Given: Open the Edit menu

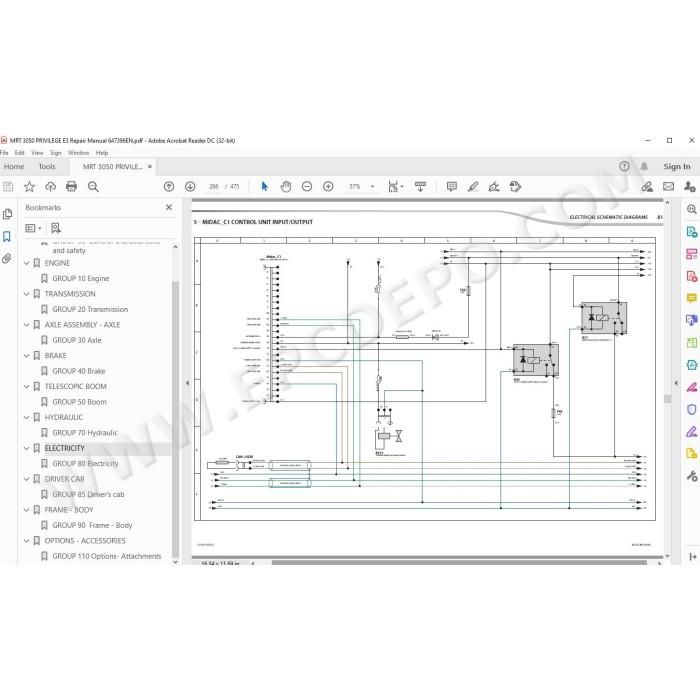Looking at the screenshot, I should point(20,153).
